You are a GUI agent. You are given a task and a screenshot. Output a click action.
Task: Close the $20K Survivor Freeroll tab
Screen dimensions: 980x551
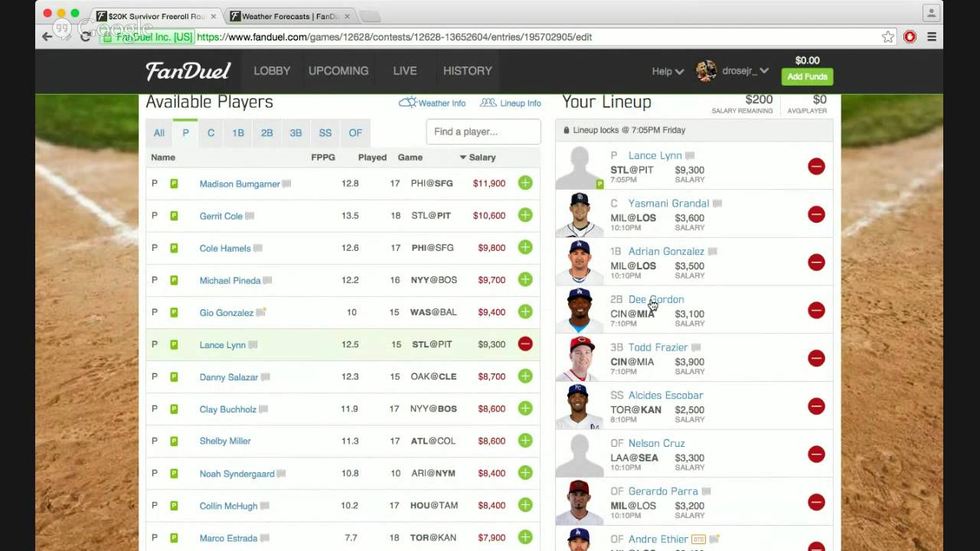[x=213, y=16]
